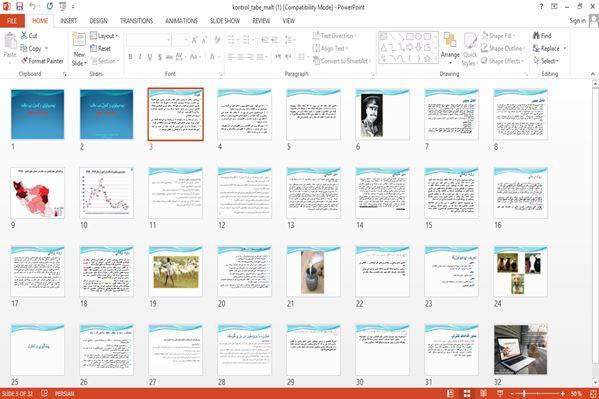Viewport: 599px width, 399px height.
Task: Expand the Layout dropdown
Action: point(104,36)
